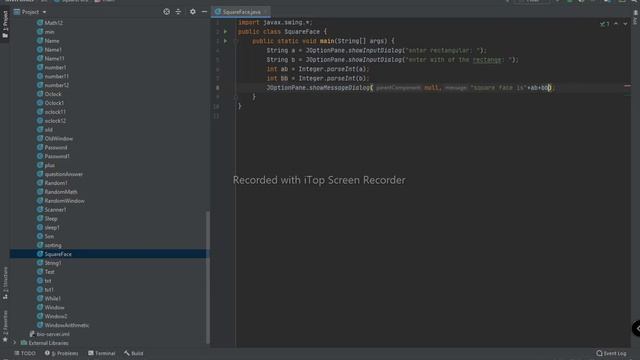
Task: Click the closing fold marker of the main method
Action: click(x=236, y=97)
